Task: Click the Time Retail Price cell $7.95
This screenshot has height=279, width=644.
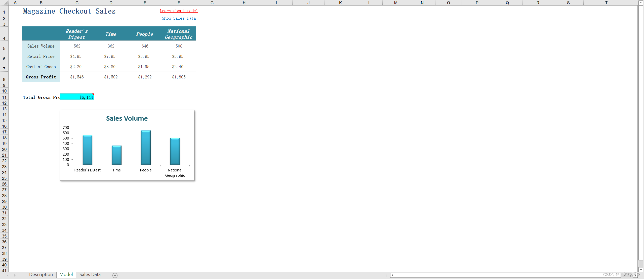Action: point(111,56)
